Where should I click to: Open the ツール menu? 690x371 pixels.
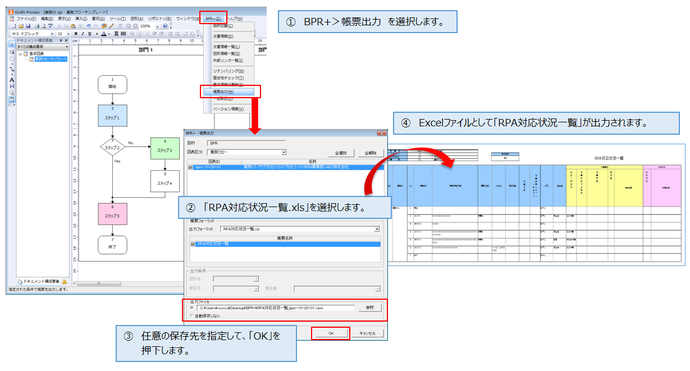117,18
